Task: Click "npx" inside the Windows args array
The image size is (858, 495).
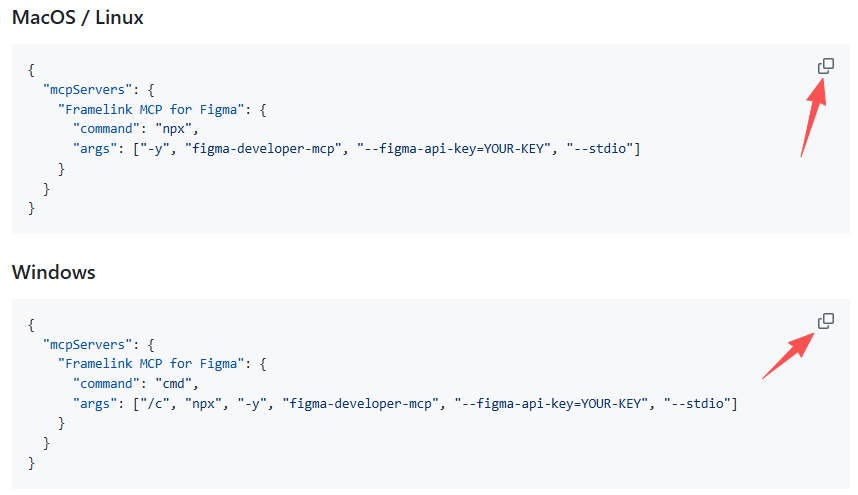Action: click(x=204, y=404)
